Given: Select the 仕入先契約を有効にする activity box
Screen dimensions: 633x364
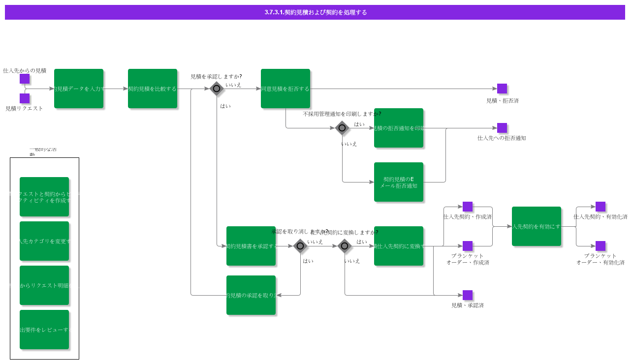Looking at the screenshot, I should click(537, 226).
